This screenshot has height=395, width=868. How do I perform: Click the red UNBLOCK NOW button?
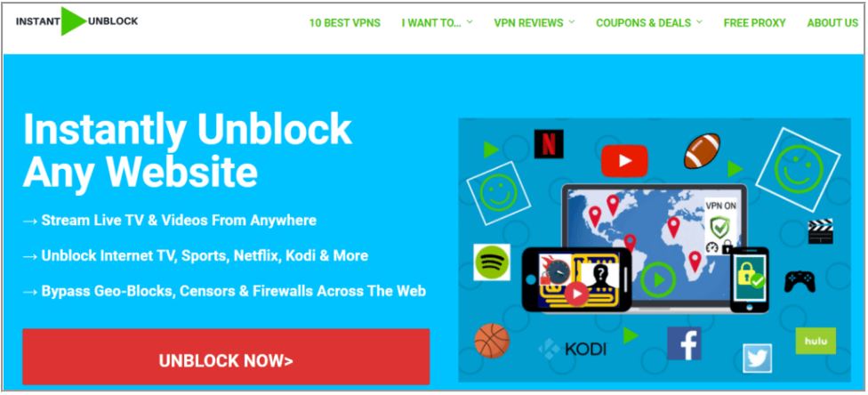pyautogui.click(x=226, y=357)
